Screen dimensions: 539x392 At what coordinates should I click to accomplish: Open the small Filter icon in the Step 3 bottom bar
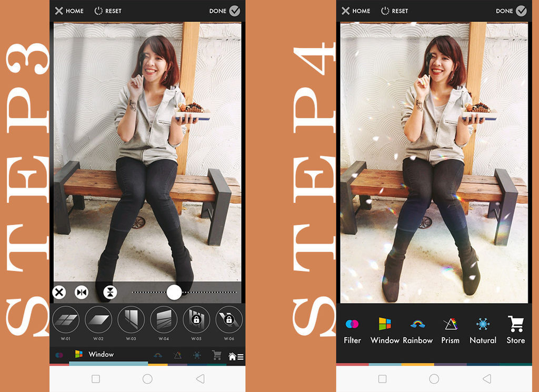click(59, 355)
